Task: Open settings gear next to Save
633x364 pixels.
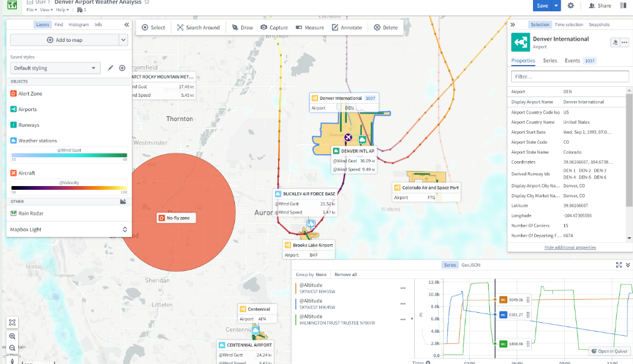Action: coord(571,6)
